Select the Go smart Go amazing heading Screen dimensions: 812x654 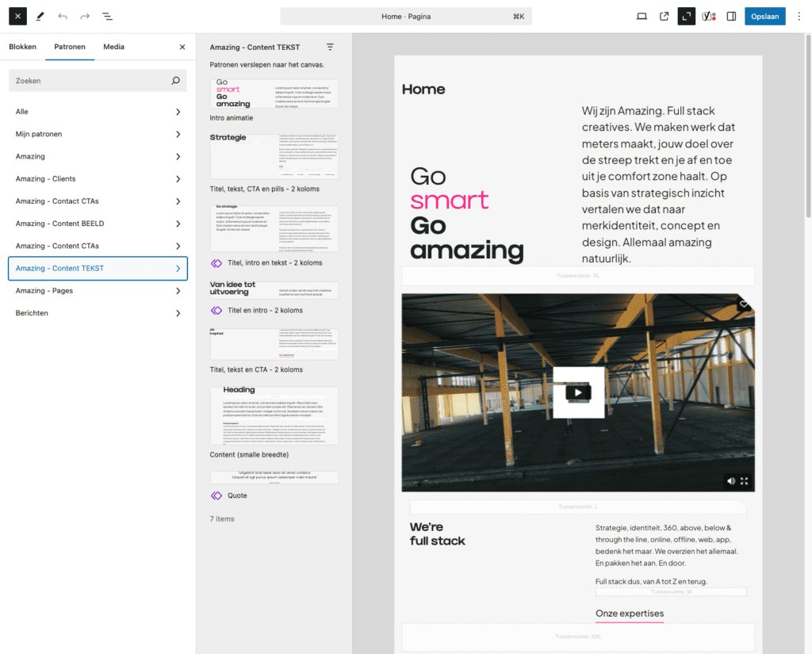(467, 214)
